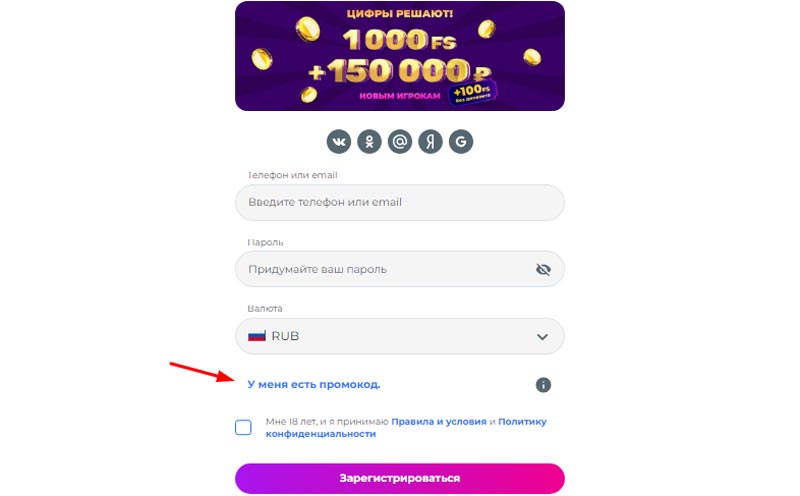The image size is (800, 496).
Task: Click the promo code info icon
Action: (x=543, y=385)
